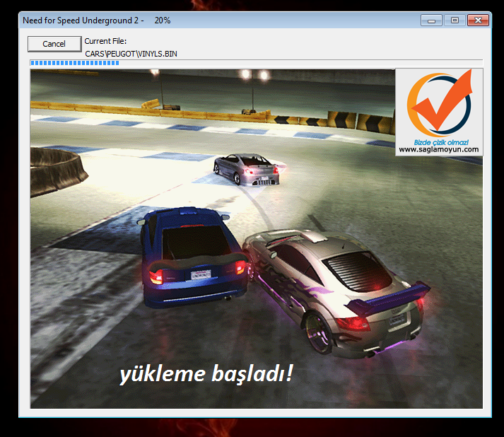The width and height of the screenshot is (504, 437).
Task: Cancel the Need for Speed installation
Action: [x=54, y=44]
